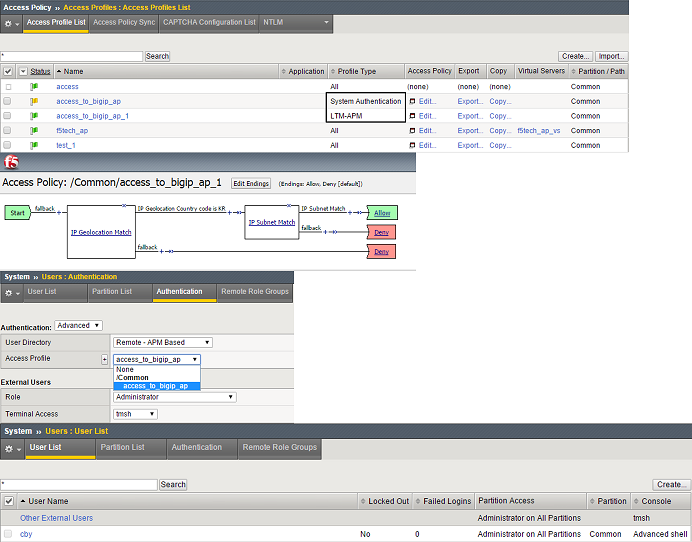Tick the checkbox next to test_1
The height and width of the screenshot is (542, 692).
click(8, 145)
